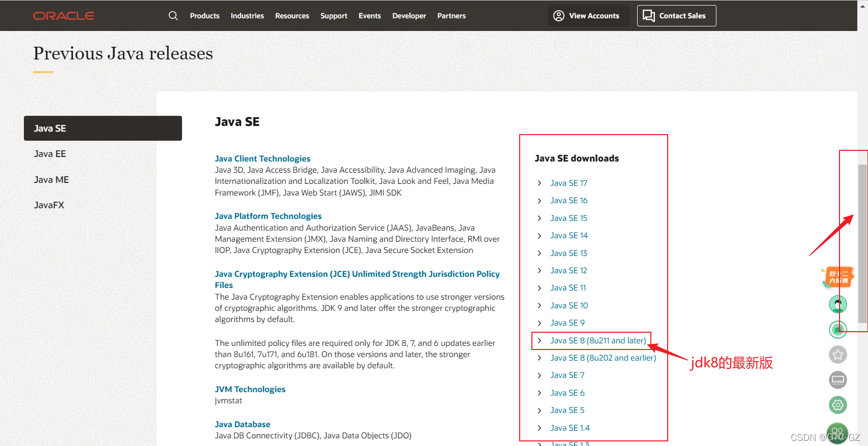Image resolution: width=868 pixels, height=446 pixels.
Task: Click the View Accounts button
Action: coord(588,16)
